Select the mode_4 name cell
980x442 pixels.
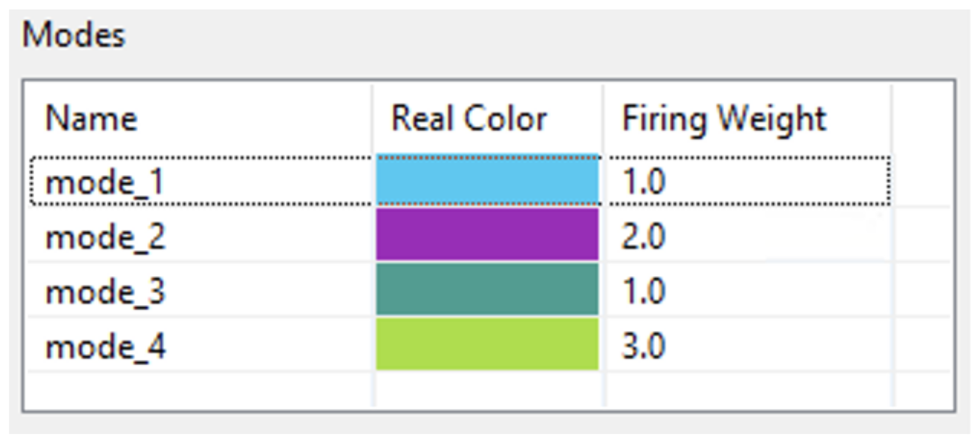click(x=105, y=346)
